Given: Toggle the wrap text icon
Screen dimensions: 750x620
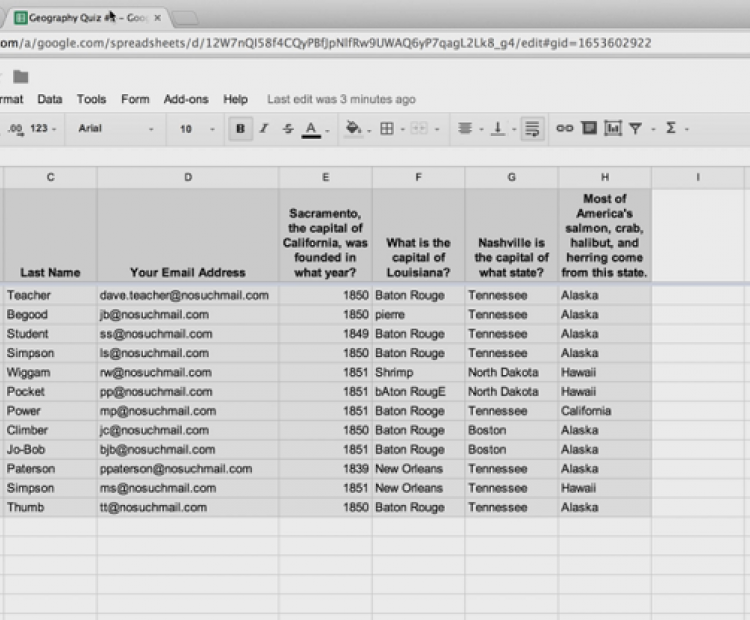Looking at the screenshot, I should 532,129.
